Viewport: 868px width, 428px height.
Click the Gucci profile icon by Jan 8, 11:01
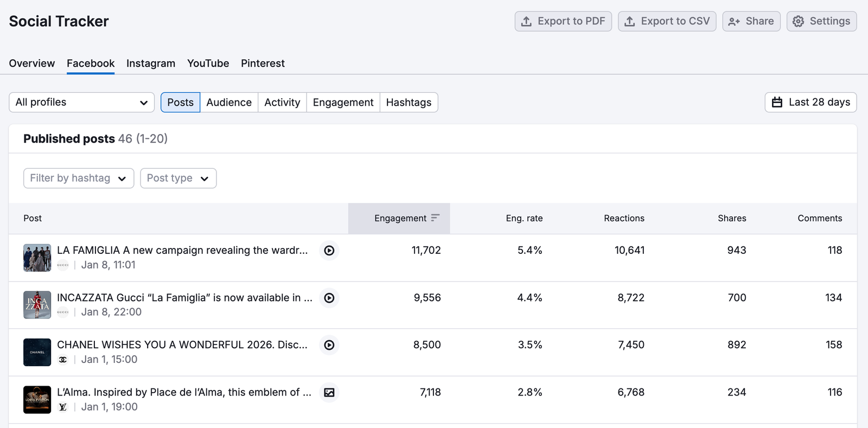pos(63,265)
